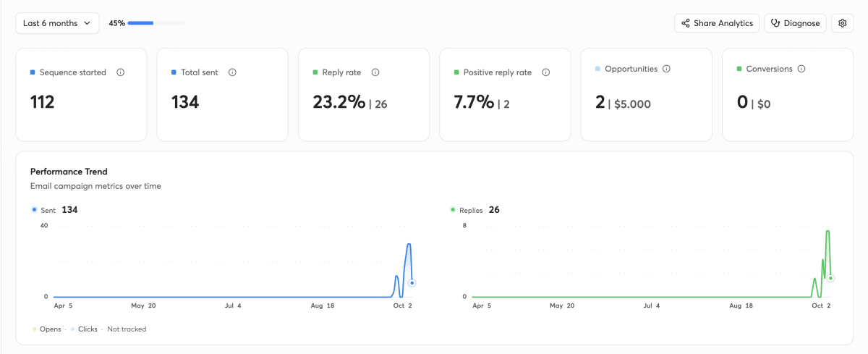This screenshot has width=868, height=354.
Task: Show info for Positive reply rate
Action: [545, 72]
